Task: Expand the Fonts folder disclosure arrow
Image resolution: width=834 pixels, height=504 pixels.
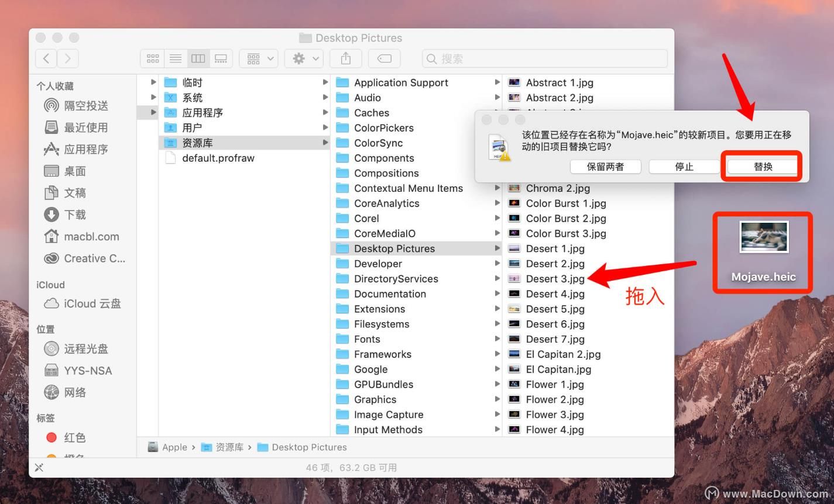Action: point(497,339)
